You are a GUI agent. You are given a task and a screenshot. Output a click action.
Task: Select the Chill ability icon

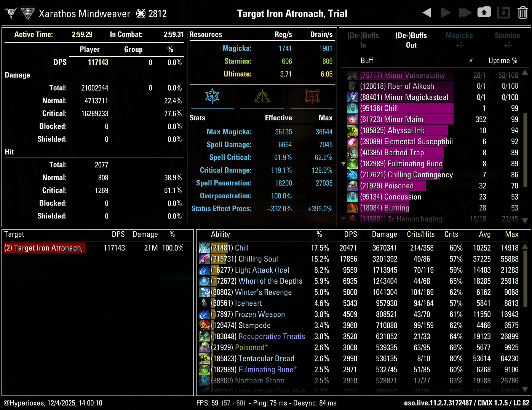(204, 248)
